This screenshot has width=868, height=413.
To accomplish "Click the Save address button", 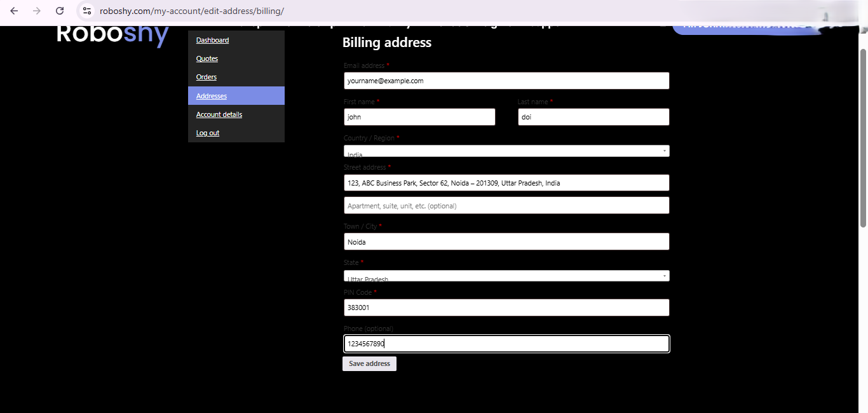I will (x=369, y=363).
